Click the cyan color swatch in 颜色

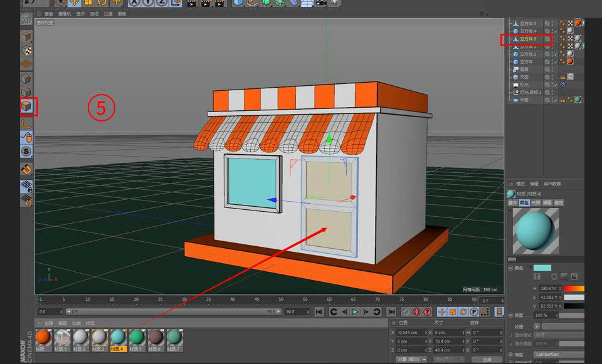tap(542, 268)
